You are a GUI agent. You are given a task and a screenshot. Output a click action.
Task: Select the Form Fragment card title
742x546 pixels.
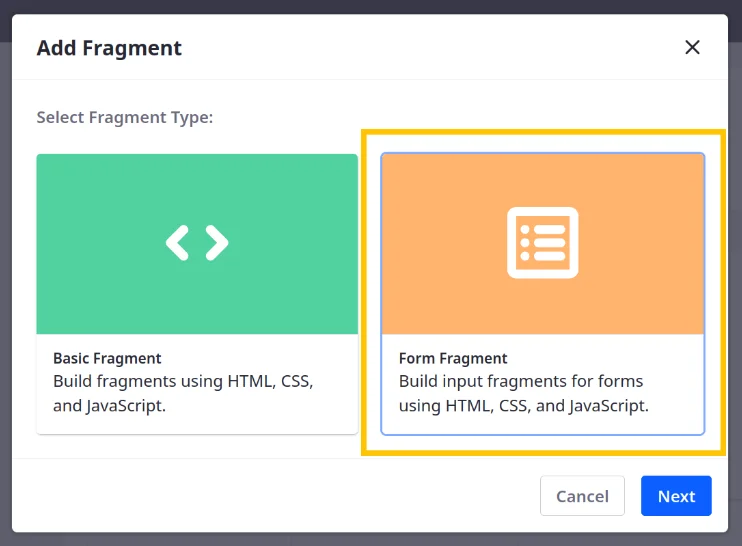(453, 358)
